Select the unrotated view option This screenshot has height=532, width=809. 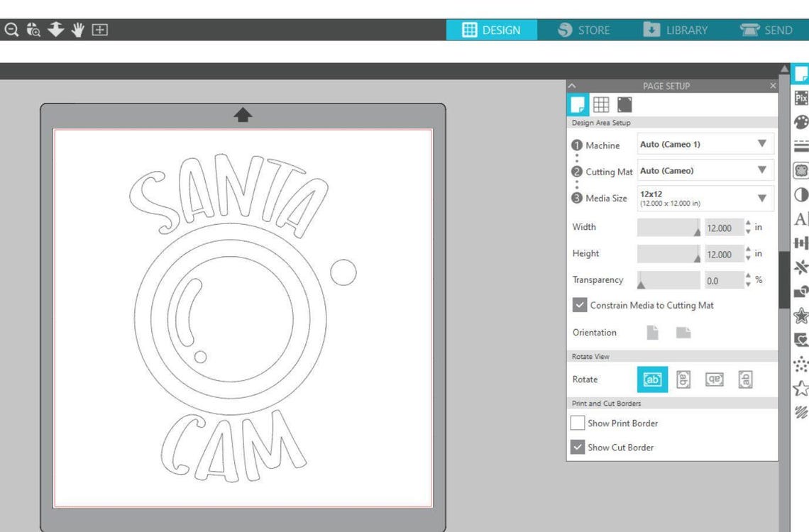[652, 379]
